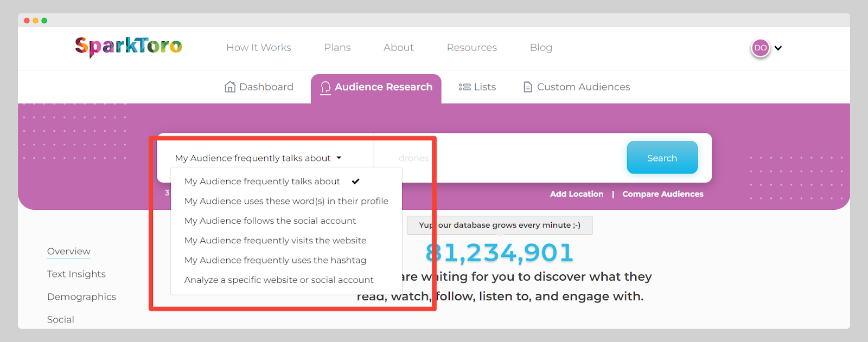Open Demographics in sidebar

click(x=81, y=297)
